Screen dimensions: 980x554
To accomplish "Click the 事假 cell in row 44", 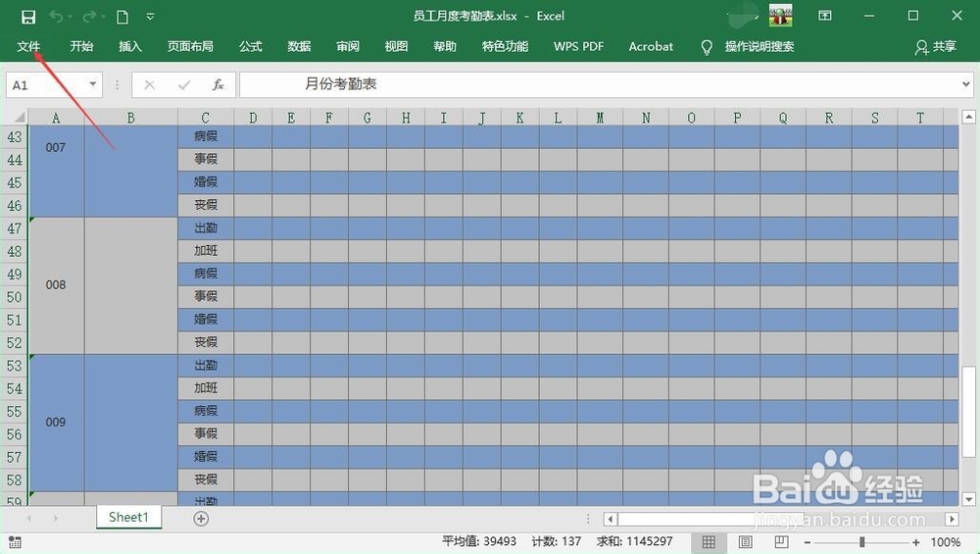I will point(206,159).
